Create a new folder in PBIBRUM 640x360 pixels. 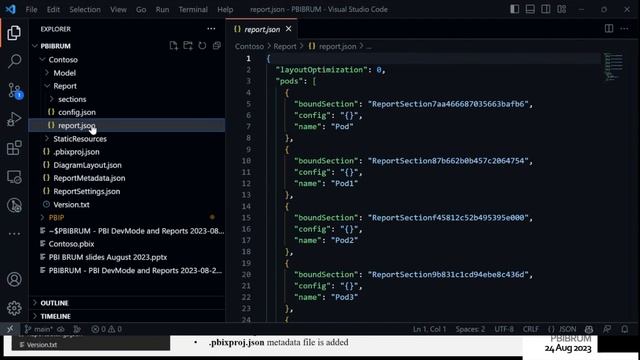(x=188, y=46)
